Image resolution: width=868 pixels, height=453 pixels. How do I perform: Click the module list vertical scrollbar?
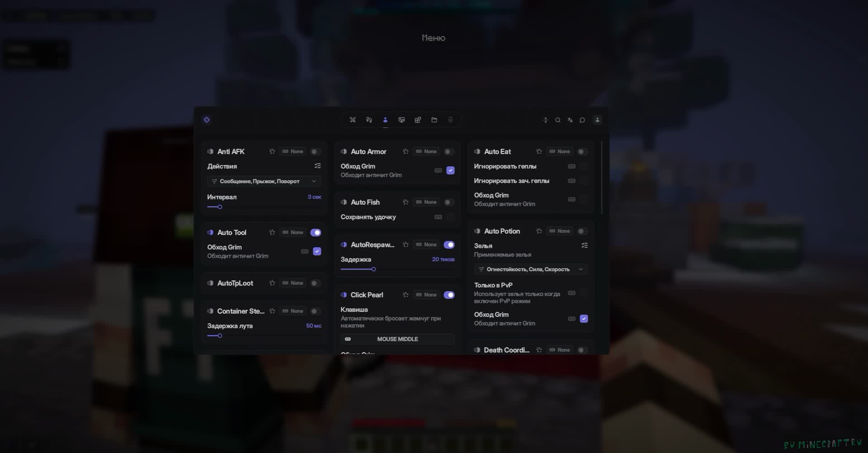point(601,178)
